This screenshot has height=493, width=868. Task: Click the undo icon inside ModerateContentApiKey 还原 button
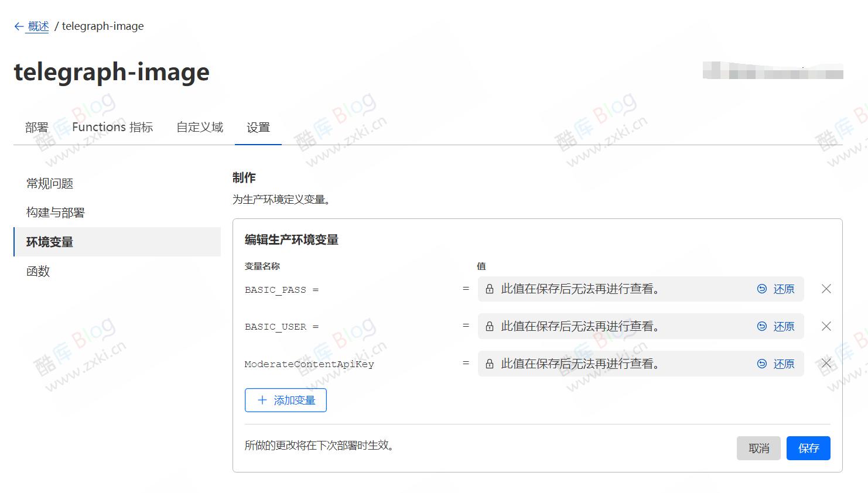[761, 364]
